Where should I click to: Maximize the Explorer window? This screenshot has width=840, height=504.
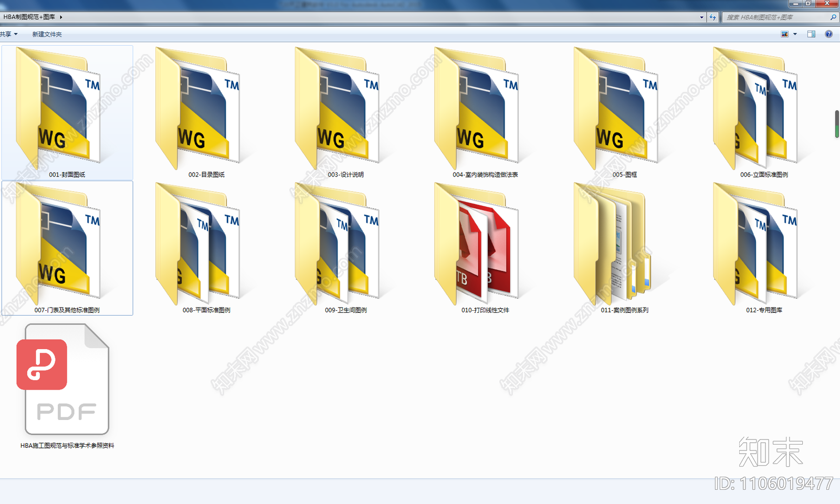(x=809, y=3)
